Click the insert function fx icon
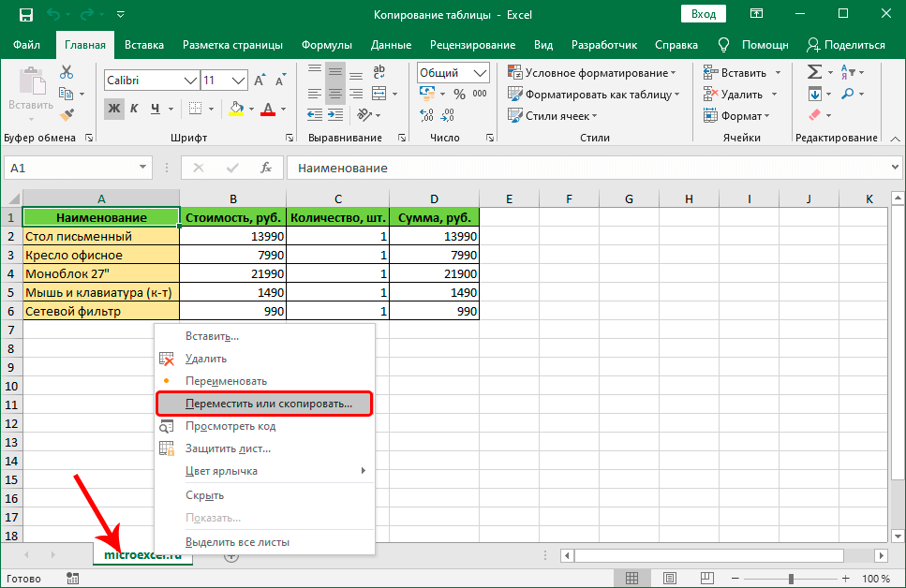The height and width of the screenshot is (588, 906). (266, 168)
